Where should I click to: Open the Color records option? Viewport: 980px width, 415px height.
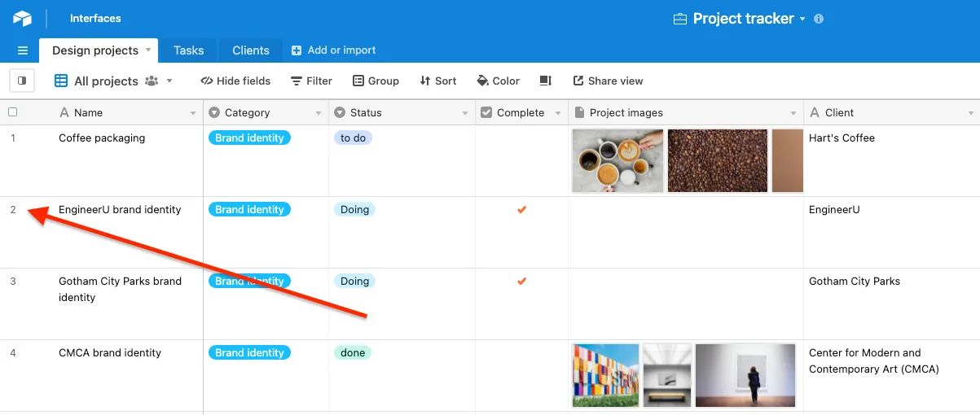point(498,81)
